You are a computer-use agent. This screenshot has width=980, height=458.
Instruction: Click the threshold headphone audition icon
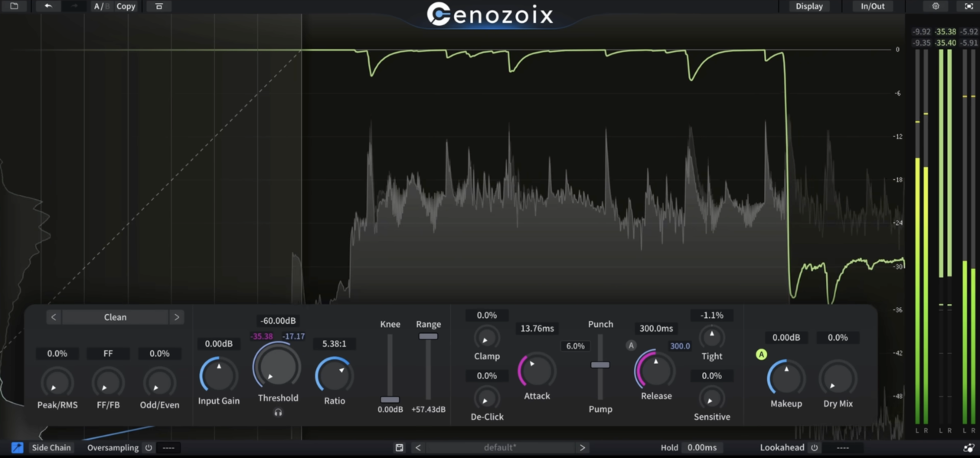[x=278, y=412]
